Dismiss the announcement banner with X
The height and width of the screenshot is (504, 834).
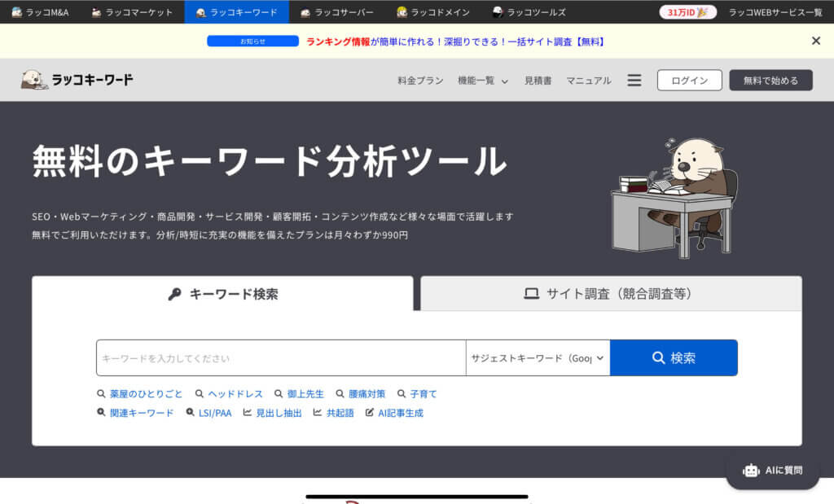[x=816, y=41]
